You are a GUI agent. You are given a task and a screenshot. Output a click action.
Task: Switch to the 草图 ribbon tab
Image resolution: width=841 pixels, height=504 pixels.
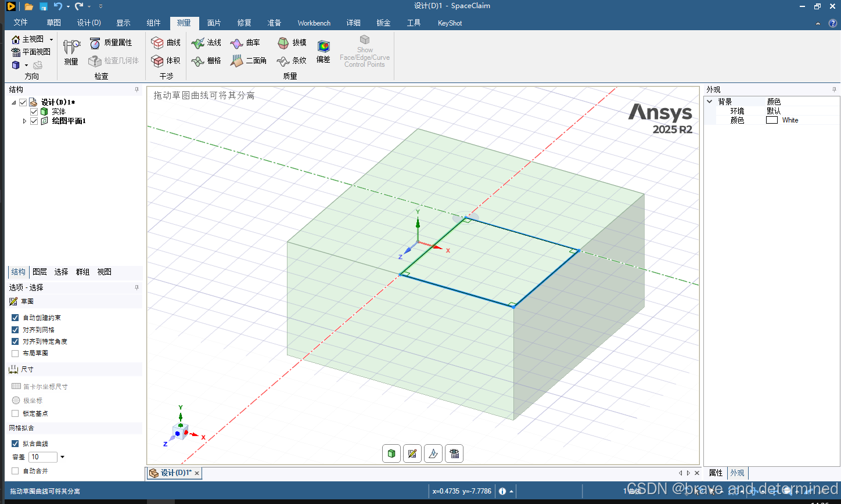53,23
